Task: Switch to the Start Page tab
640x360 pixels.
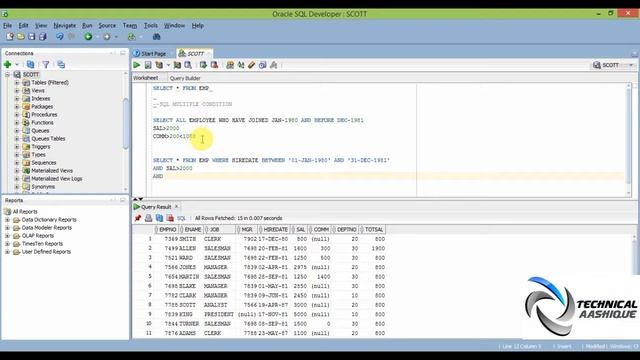Action: click(x=150, y=53)
